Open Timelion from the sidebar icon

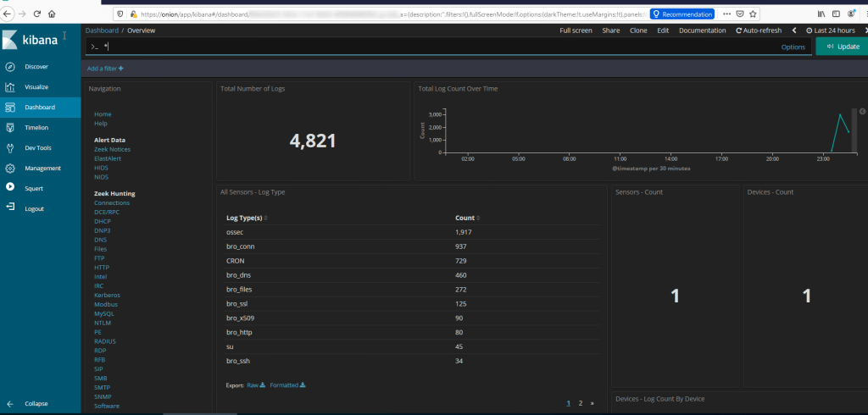click(x=10, y=127)
